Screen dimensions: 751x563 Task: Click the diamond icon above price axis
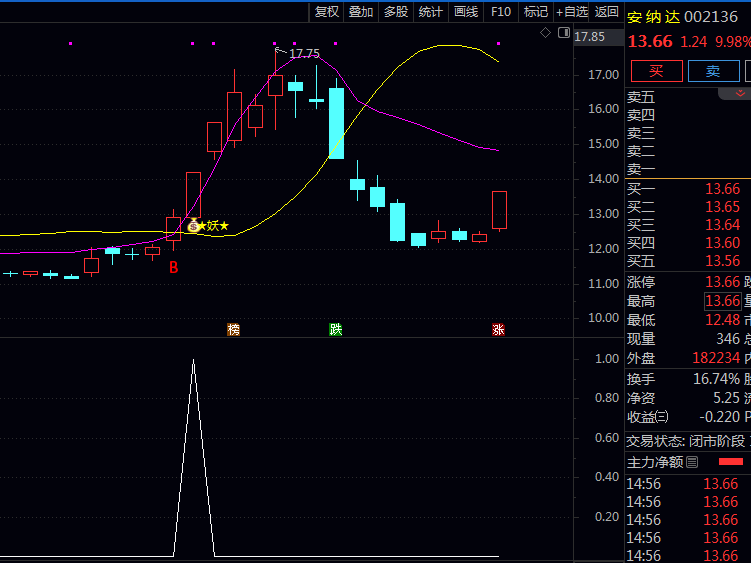coord(545,33)
